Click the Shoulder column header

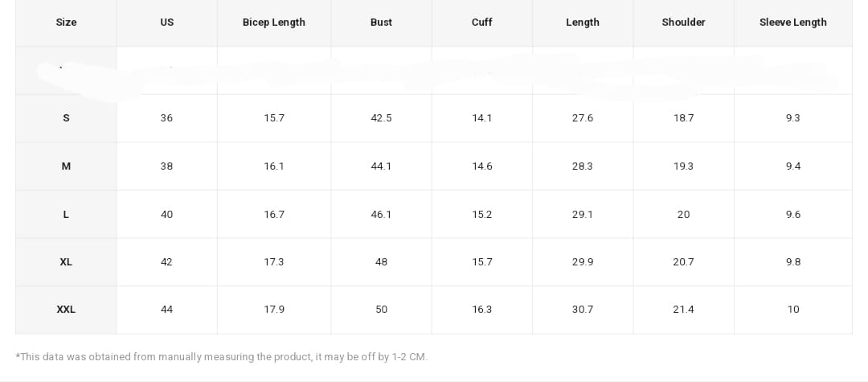pos(683,23)
